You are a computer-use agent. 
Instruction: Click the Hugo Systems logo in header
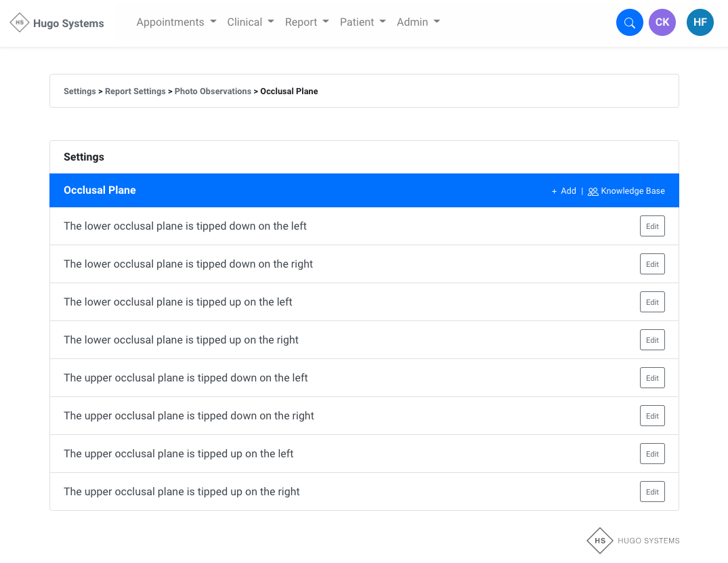(x=58, y=23)
